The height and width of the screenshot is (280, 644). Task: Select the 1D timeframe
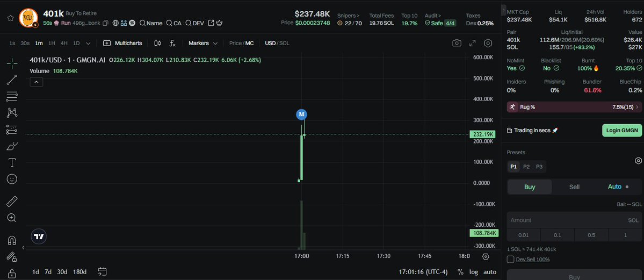click(x=76, y=43)
